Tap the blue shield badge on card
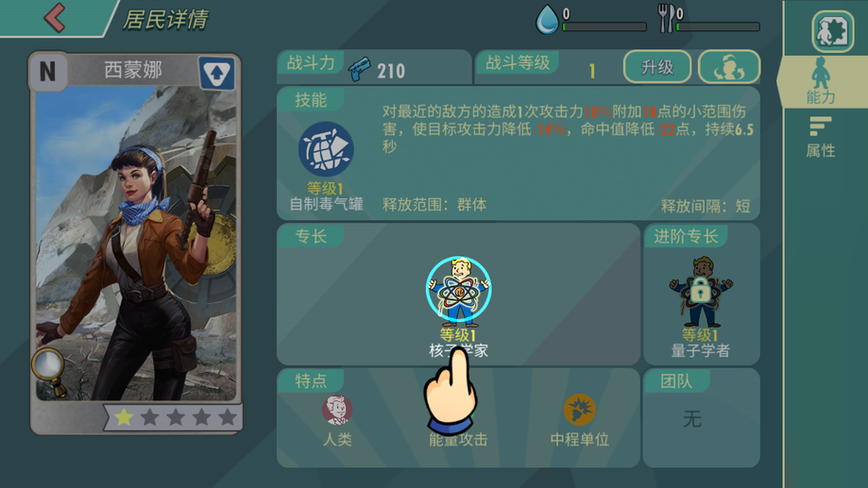868x488 pixels. point(216,73)
